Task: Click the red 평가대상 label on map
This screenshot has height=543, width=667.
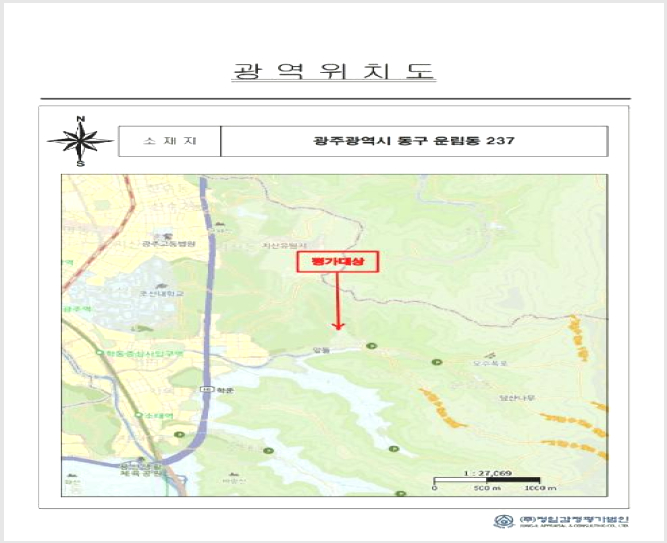Action: [338, 261]
